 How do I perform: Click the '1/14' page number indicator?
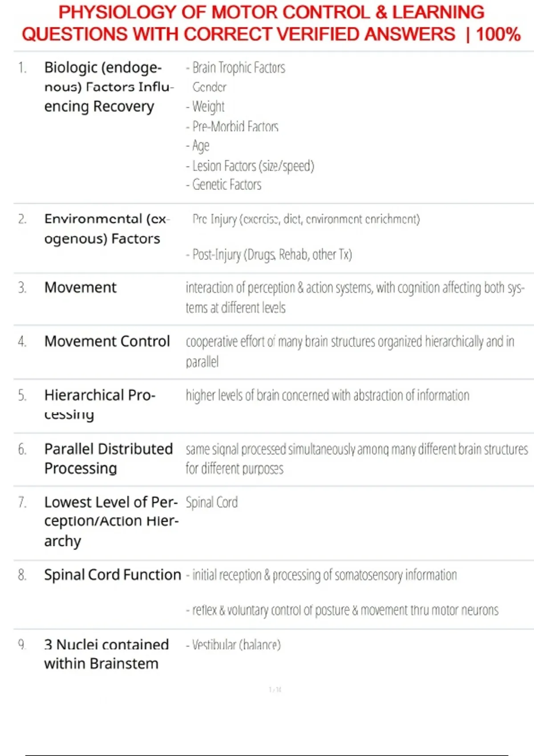(275, 690)
